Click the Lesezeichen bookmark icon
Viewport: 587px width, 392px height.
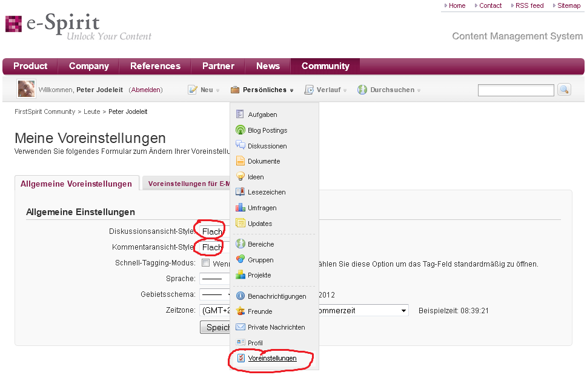[x=240, y=191]
